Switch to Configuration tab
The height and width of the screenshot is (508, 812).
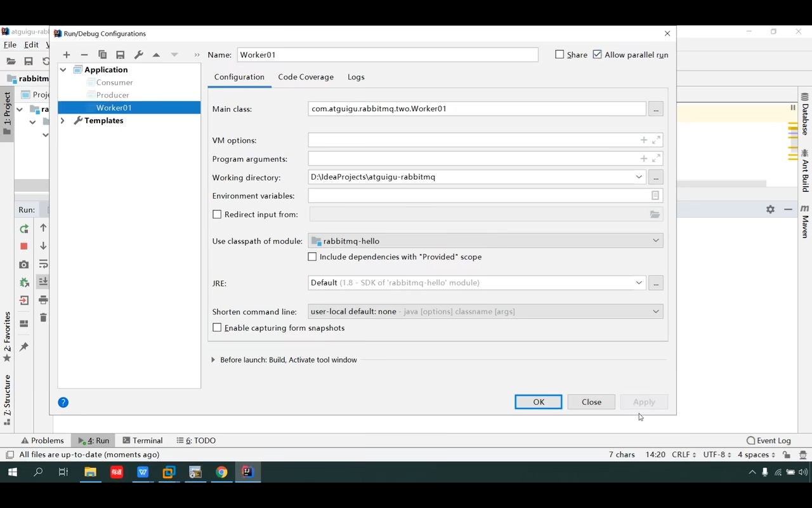pos(239,77)
